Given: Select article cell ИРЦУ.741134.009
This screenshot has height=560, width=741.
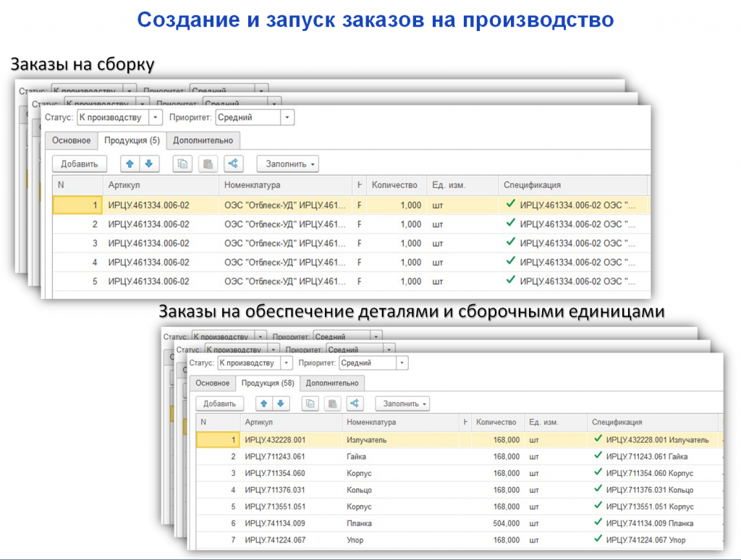Looking at the screenshot, I should pyautogui.click(x=291, y=523).
